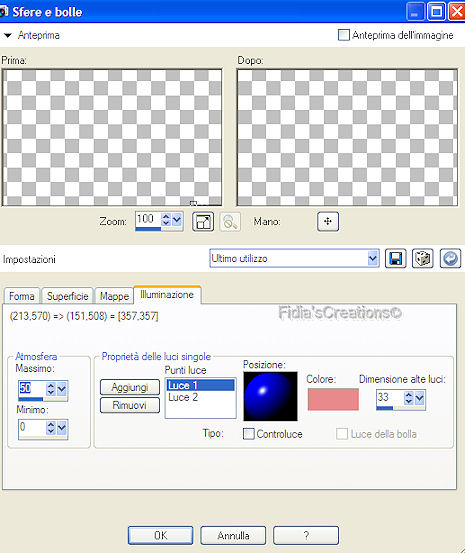Switch to the Forma tab
This screenshot has height=553, width=465.
(22, 296)
